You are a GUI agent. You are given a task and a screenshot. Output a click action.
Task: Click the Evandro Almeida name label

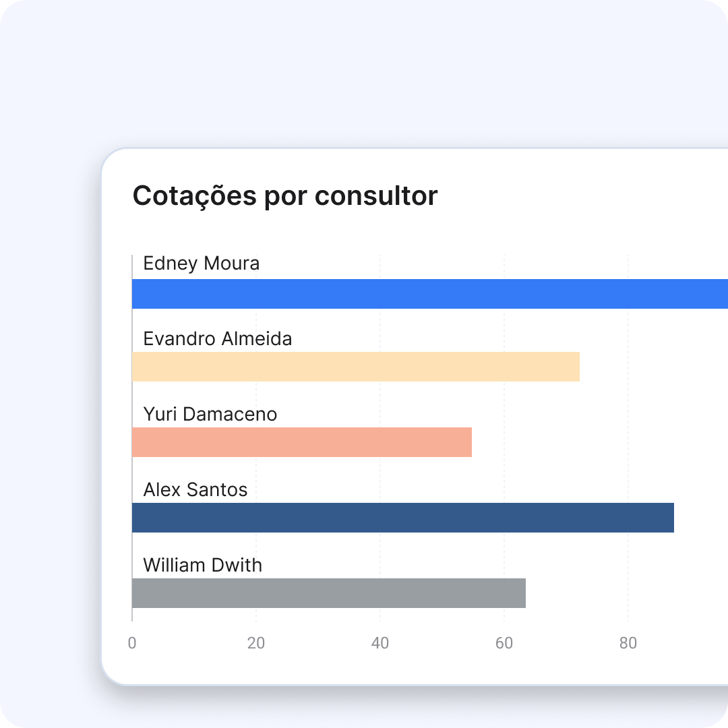(217, 338)
